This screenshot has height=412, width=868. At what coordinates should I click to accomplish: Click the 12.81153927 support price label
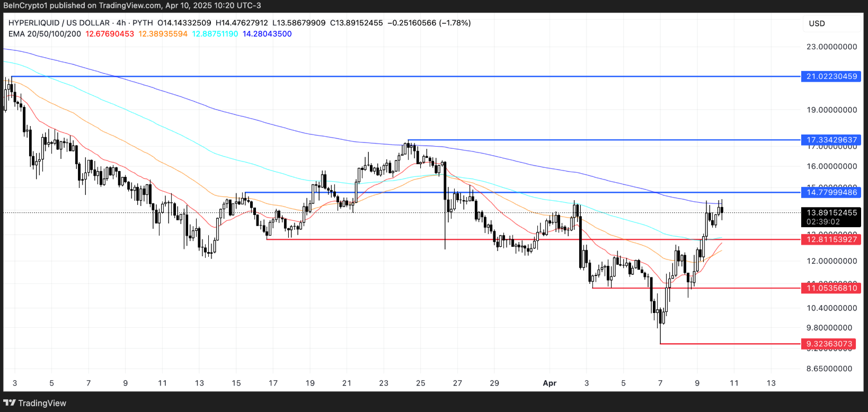point(831,239)
